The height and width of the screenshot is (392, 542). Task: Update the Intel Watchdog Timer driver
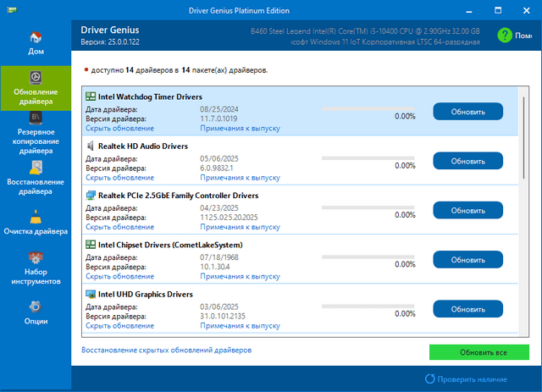pos(467,112)
